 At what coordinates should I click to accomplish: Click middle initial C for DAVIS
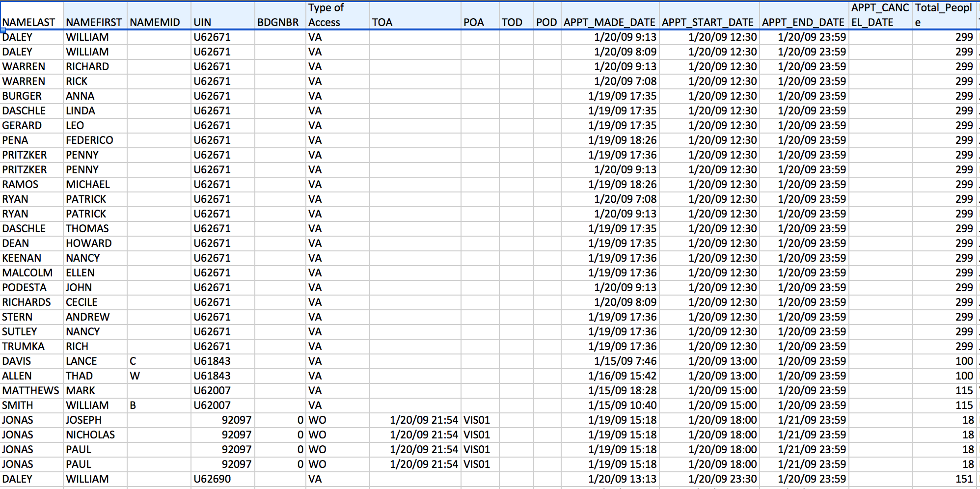pyautogui.click(x=159, y=361)
